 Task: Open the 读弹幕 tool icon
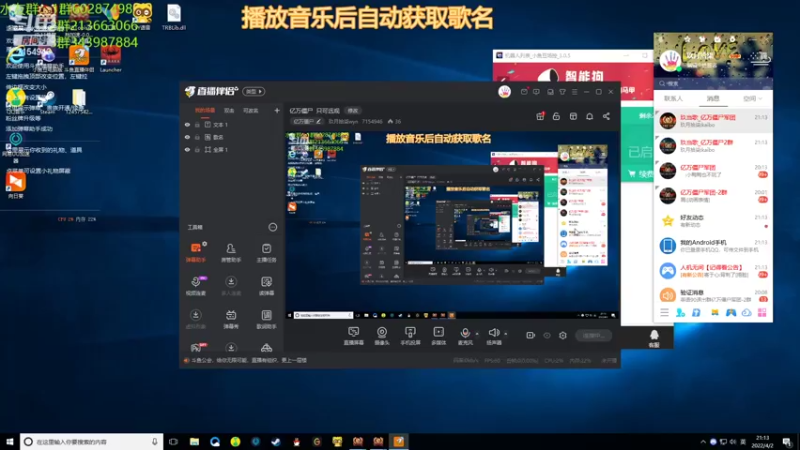click(266, 286)
